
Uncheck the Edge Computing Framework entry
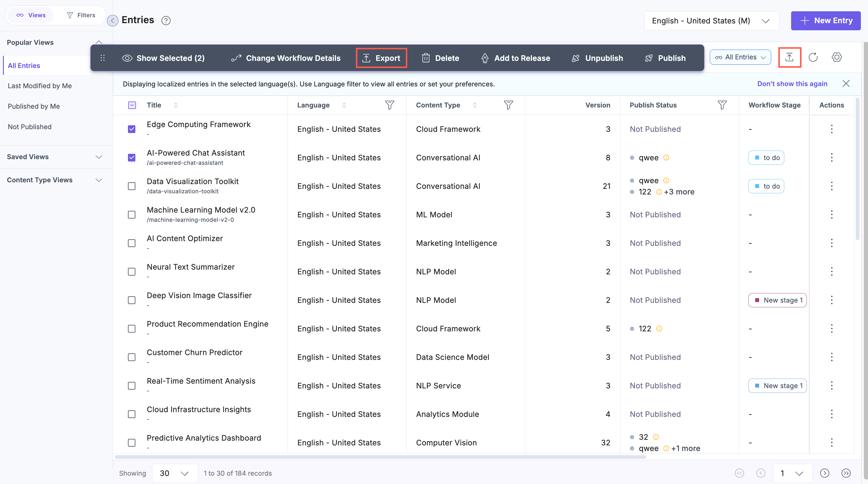pos(132,129)
